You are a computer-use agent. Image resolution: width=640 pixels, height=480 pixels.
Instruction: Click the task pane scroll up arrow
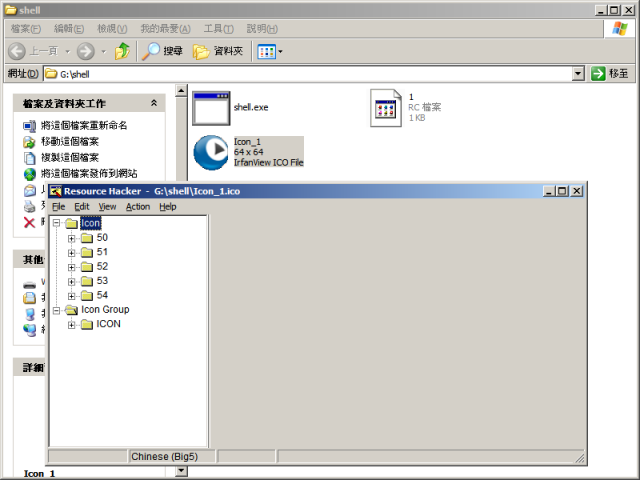point(181,91)
